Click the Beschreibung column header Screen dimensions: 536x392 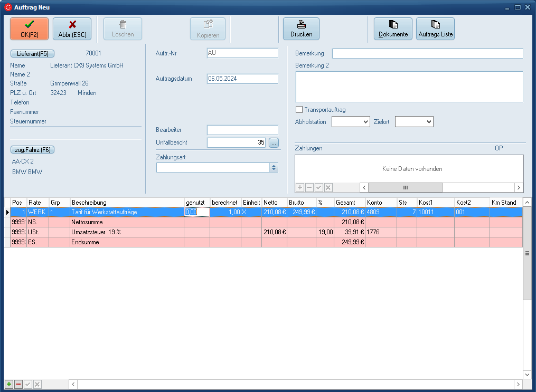(x=127, y=203)
